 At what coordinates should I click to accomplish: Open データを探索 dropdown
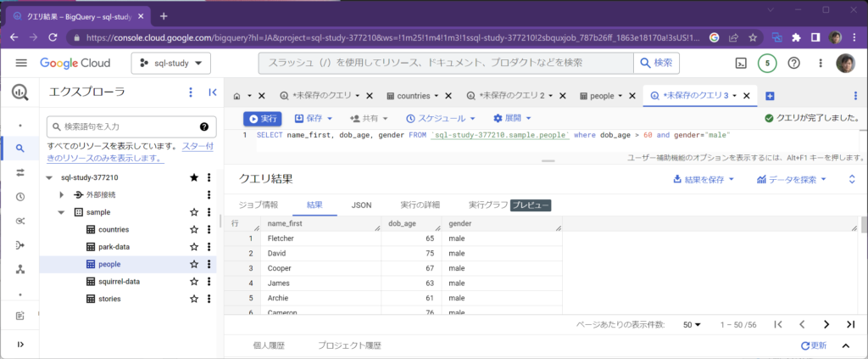click(791, 179)
